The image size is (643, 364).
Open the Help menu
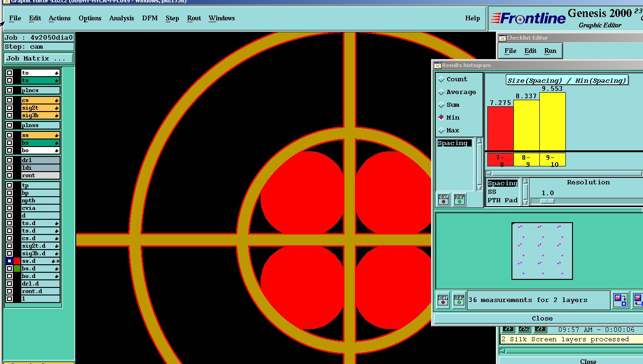tap(473, 18)
